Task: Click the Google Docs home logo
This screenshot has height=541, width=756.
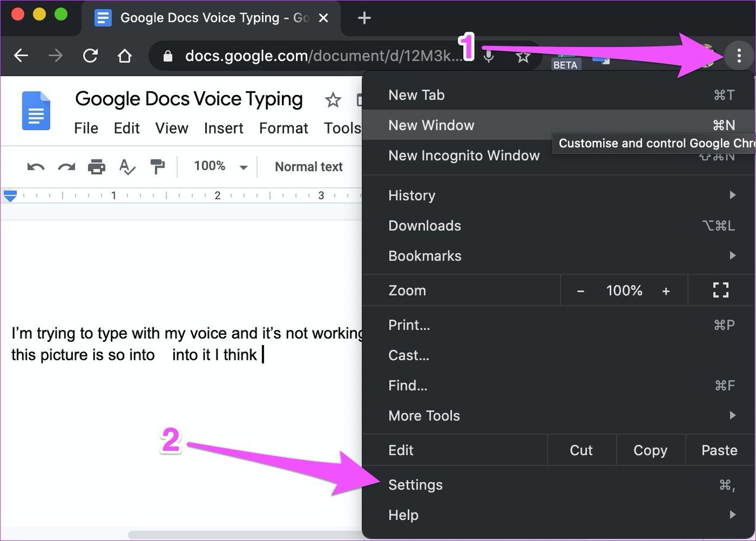Action: tap(36, 111)
